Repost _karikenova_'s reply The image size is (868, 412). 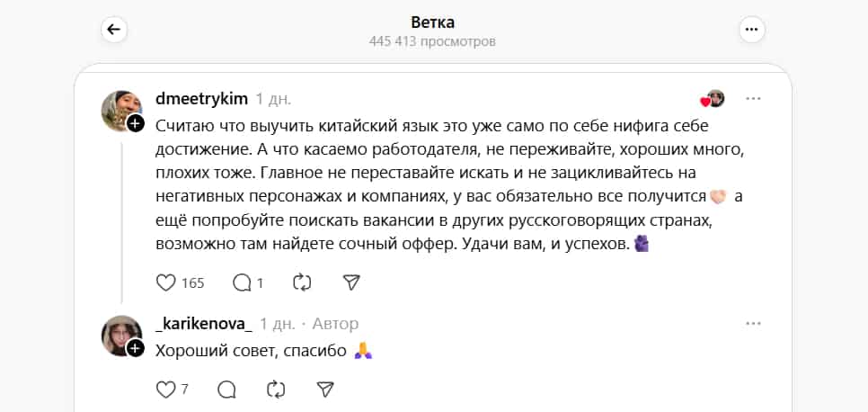pyautogui.click(x=276, y=390)
